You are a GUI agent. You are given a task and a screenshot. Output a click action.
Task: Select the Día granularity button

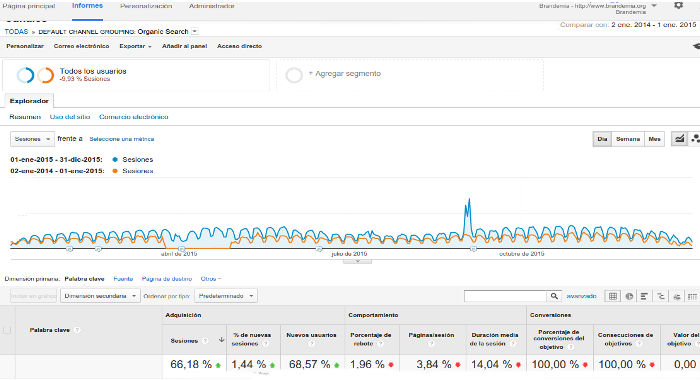click(x=602, y=139)
